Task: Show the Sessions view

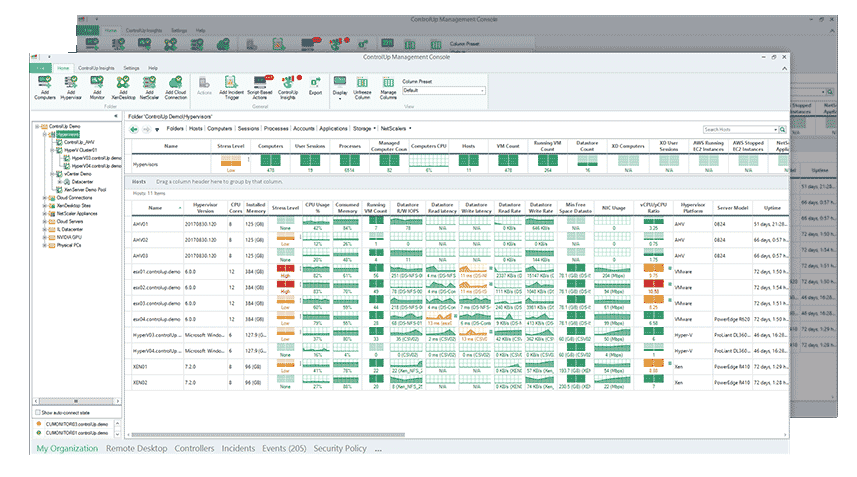Action: click(248, 128)
